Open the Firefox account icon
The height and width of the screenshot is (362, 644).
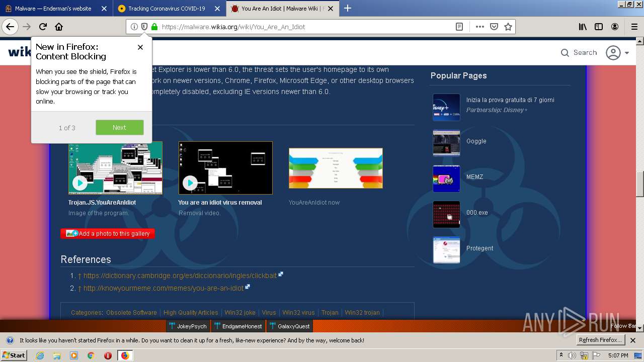(615, 27)
